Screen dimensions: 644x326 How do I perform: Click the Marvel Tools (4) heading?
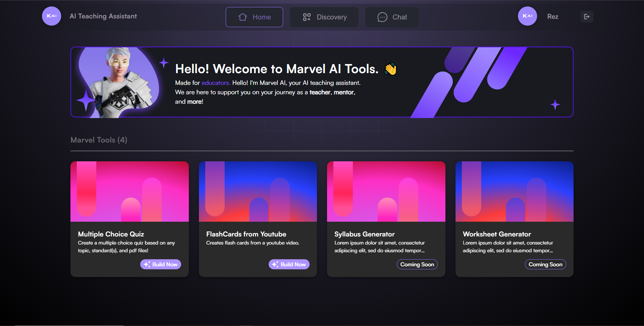click(x=99, y=140)
